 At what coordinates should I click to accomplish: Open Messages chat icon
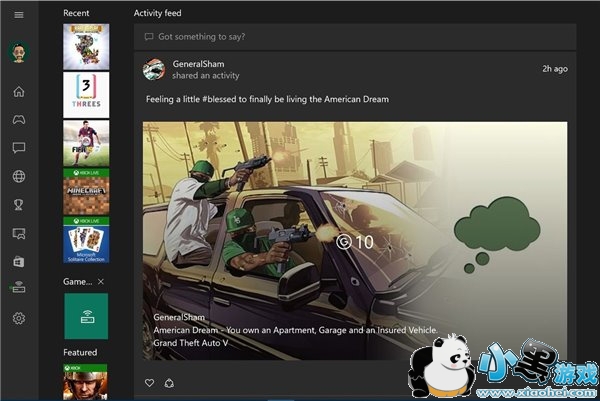(19, 148)
